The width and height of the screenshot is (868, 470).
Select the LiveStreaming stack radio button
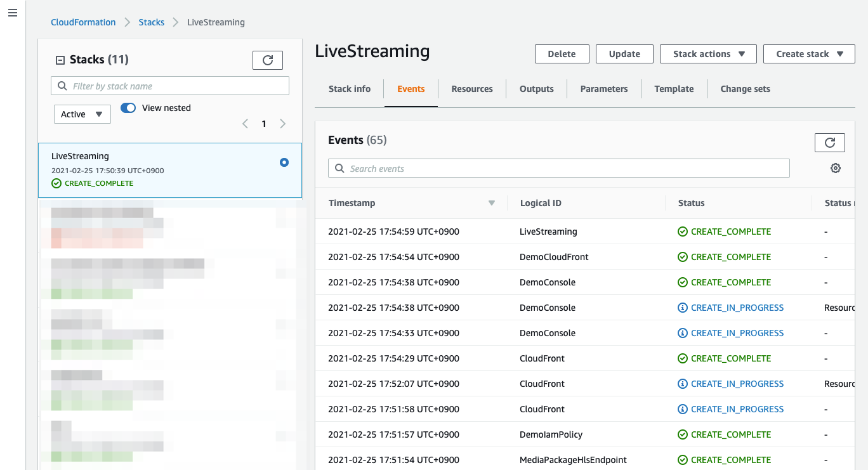point(284,162)
